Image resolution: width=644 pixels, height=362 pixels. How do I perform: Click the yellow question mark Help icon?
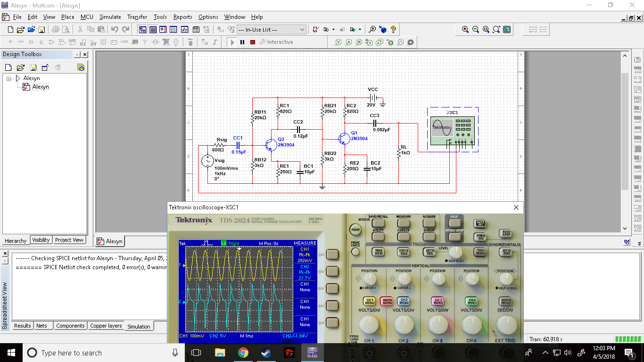[x=393, y=29]
